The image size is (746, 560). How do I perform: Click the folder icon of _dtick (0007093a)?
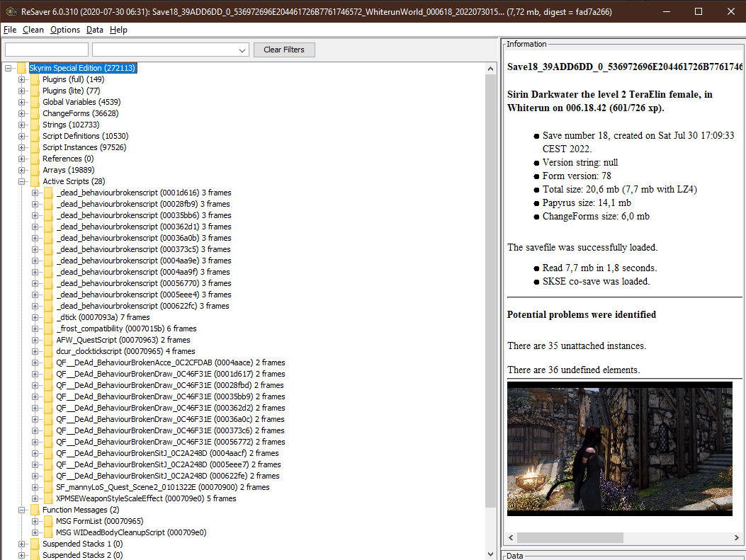48,317
